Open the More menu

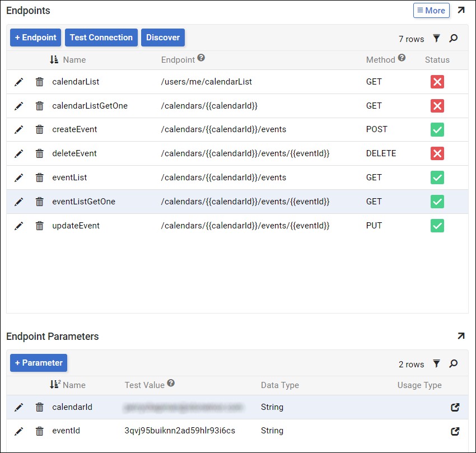431,10
